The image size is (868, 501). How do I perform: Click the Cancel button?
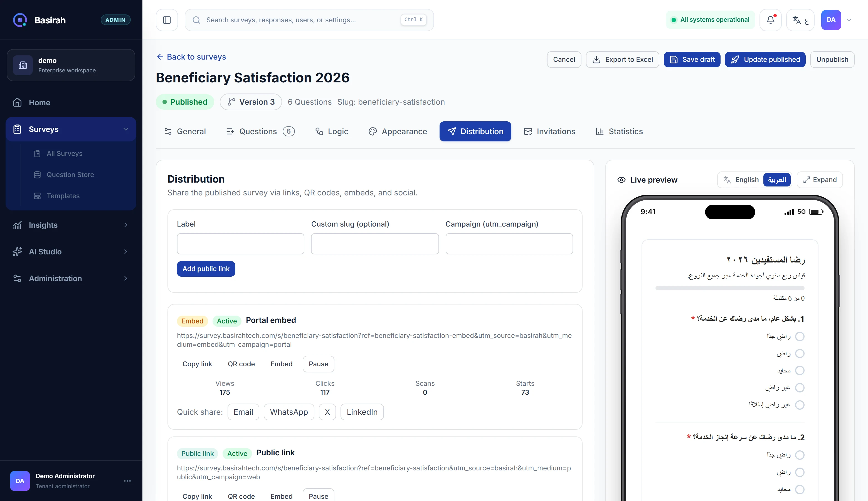[564, 60]
